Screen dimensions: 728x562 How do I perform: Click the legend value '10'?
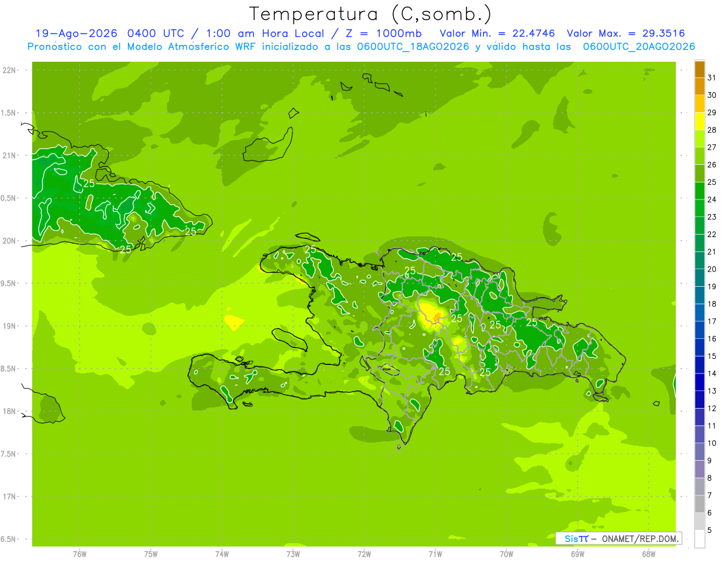point(712,443)
